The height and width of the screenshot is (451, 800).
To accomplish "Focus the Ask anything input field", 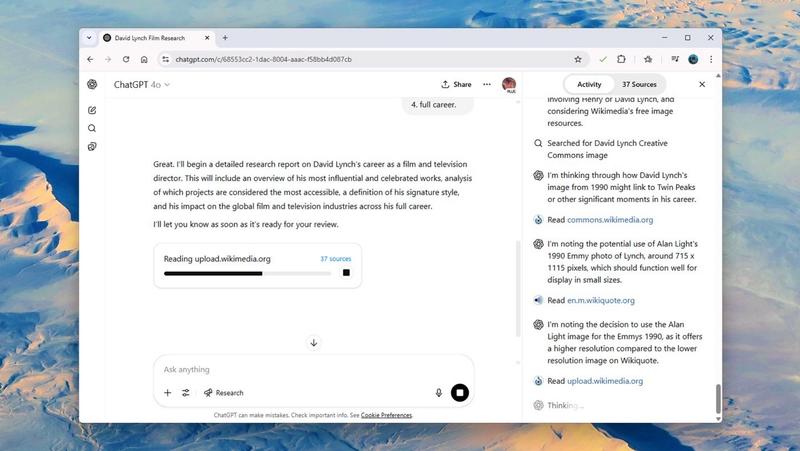I will click(313, 369).
